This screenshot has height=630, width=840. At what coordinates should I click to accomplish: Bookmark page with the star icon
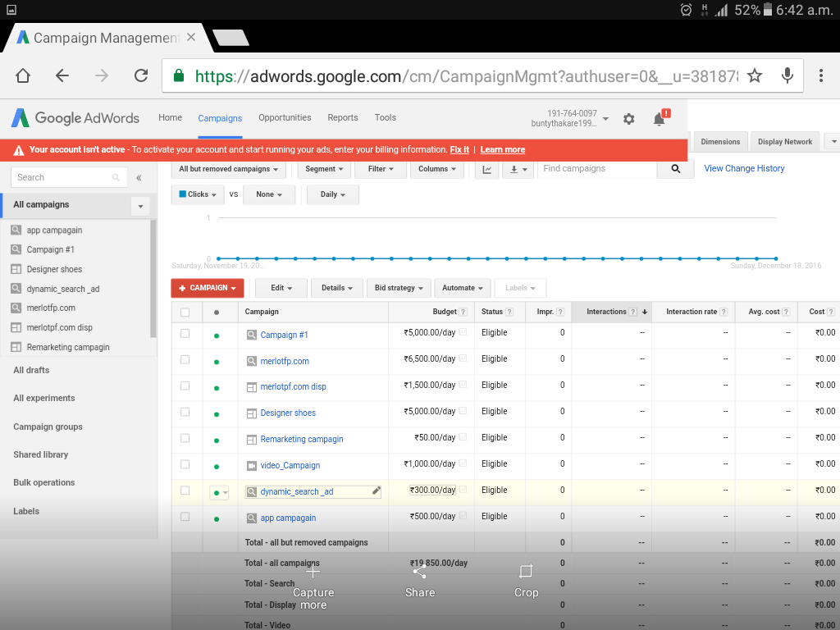[755, 75]
